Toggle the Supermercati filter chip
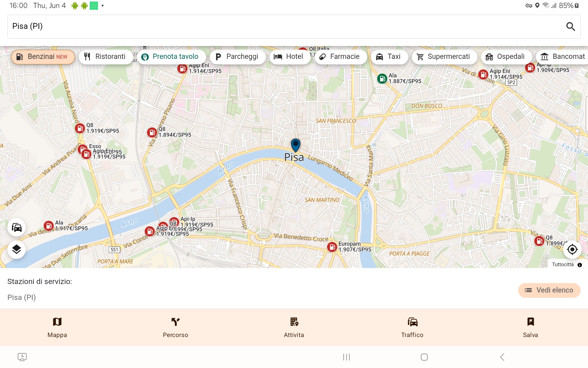 tap(444, 57)
